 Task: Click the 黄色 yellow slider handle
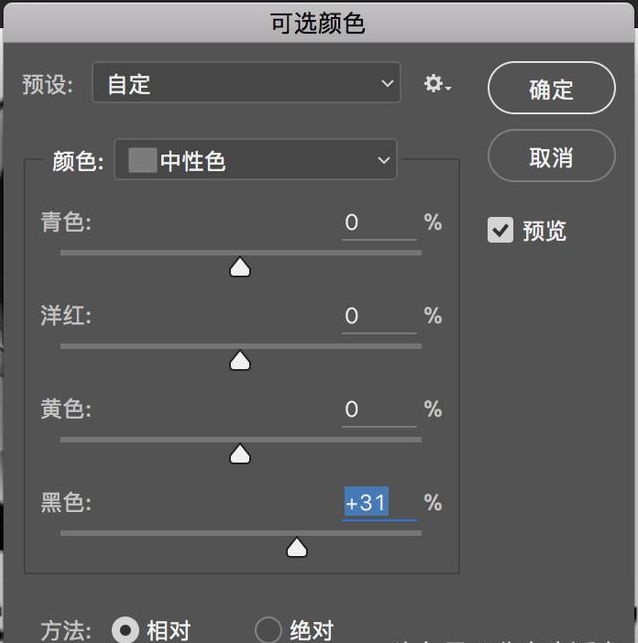point(240,454)
